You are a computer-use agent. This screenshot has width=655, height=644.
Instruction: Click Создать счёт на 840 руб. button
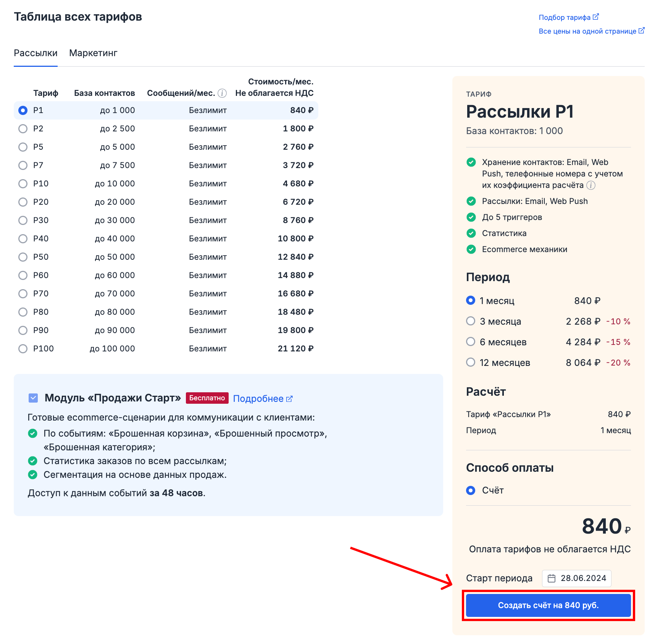(548, 605)
